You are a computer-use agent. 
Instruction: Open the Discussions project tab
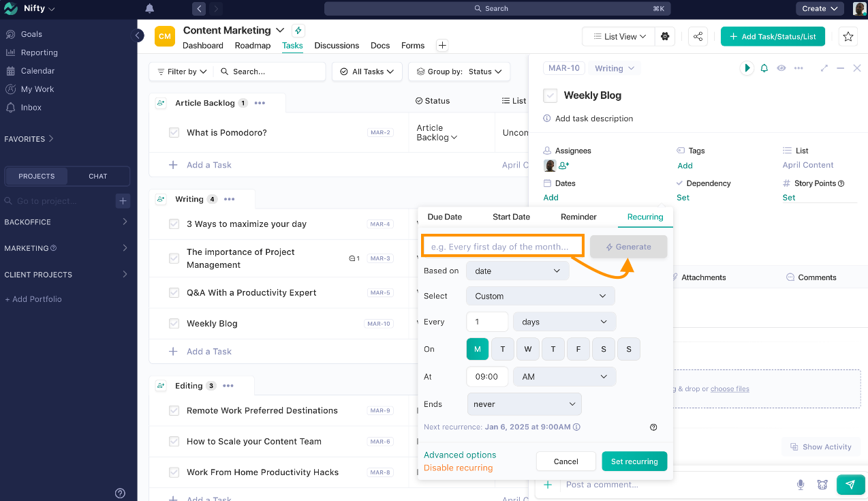(x=337, y=46)
